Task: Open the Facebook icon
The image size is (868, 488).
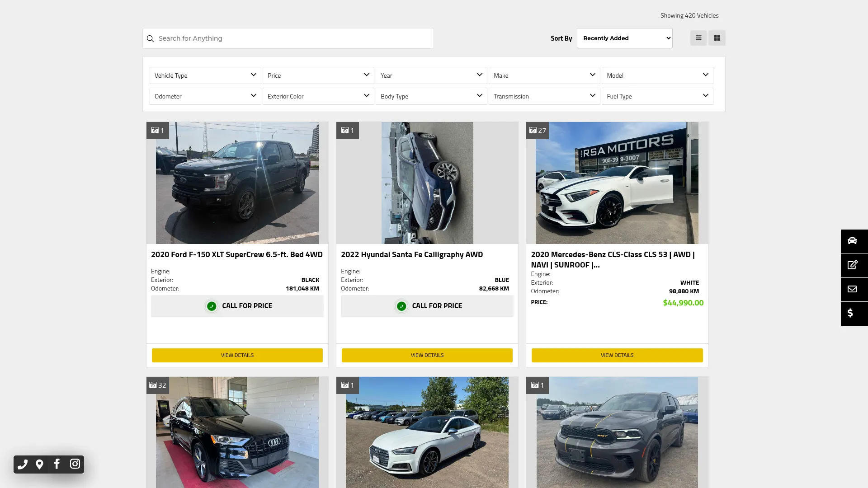Action: (57, 464)
